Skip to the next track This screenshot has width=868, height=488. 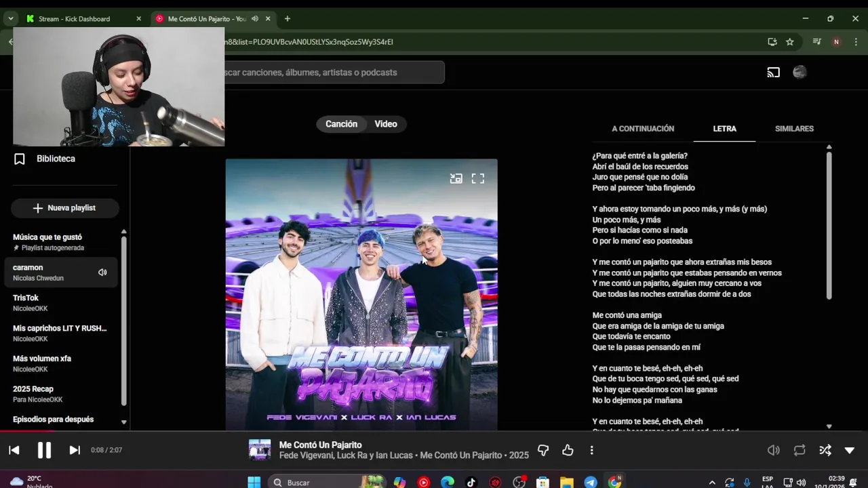click(x=75, y=450)
